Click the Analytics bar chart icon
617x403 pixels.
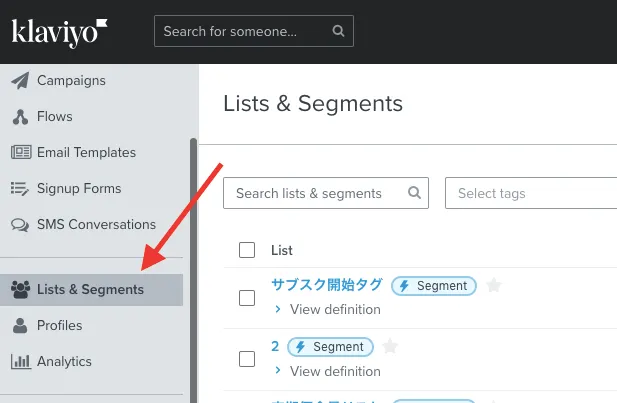point(20,362)
